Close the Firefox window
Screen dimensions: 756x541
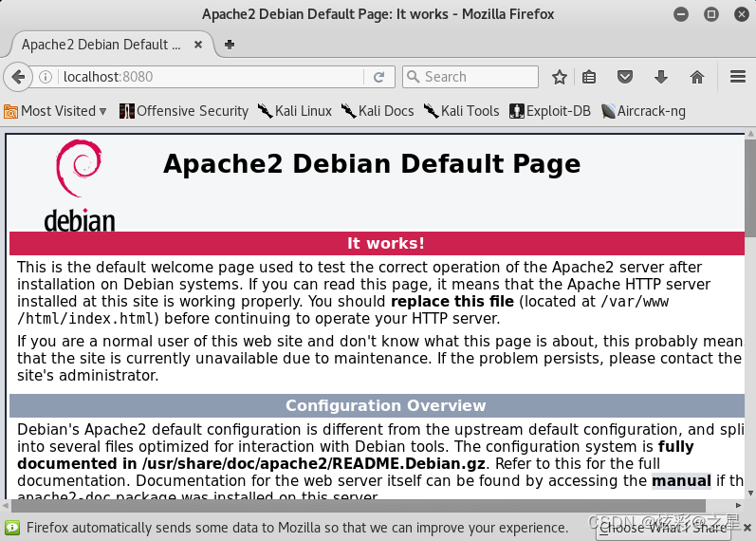[x=742, y=14]
